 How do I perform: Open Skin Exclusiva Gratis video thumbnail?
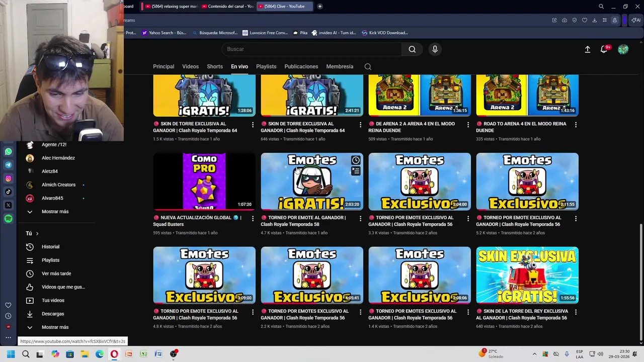tap(527, 275)
